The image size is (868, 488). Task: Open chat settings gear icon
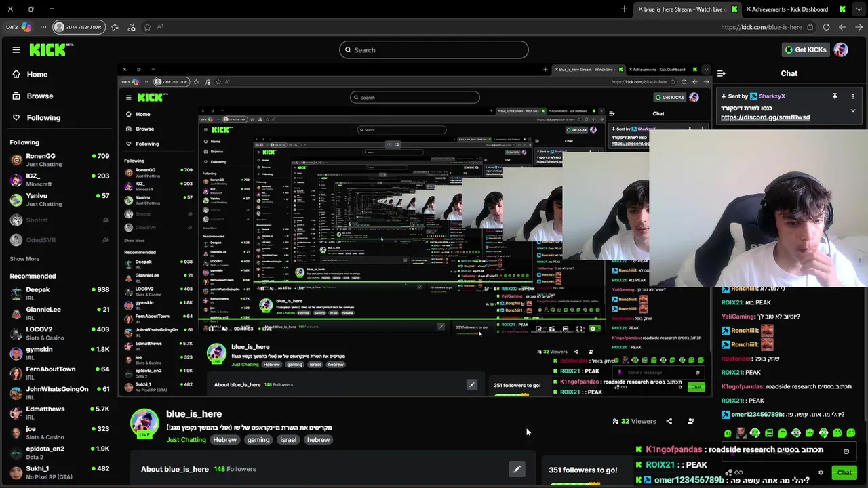821,472
